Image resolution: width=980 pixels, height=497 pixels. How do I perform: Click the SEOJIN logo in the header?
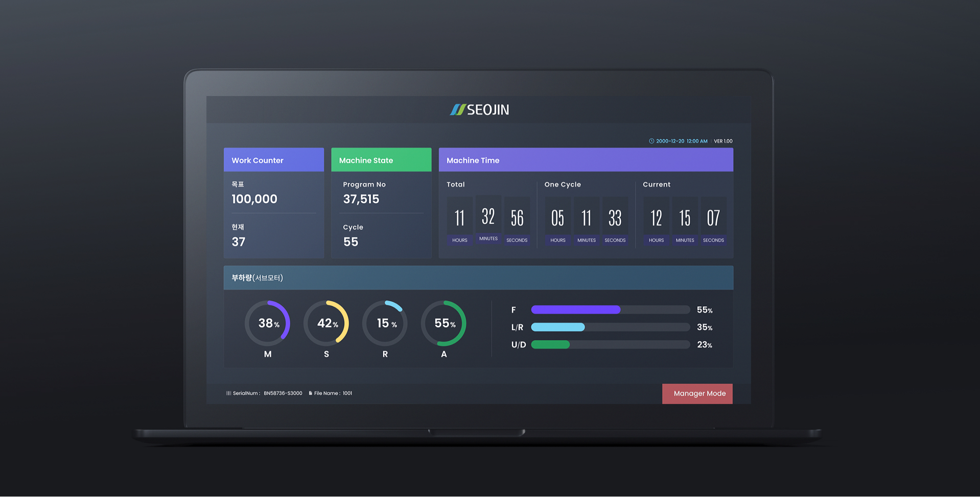479,110
